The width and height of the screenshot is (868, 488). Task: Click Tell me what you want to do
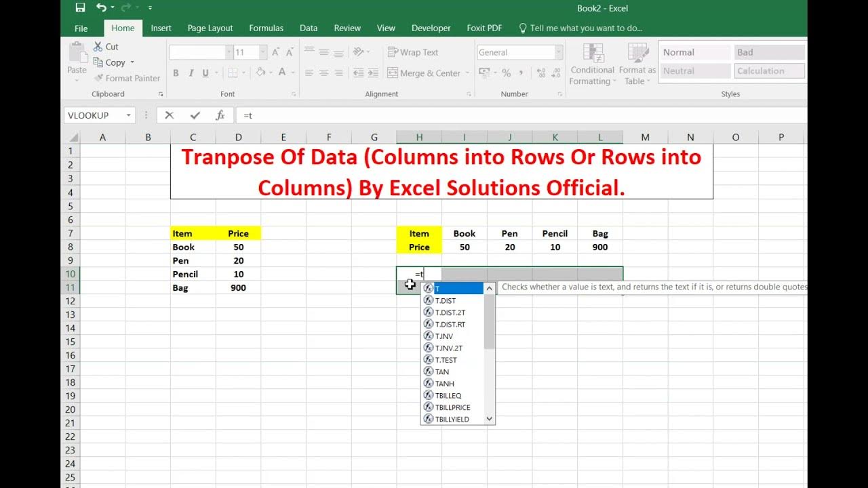580,28
